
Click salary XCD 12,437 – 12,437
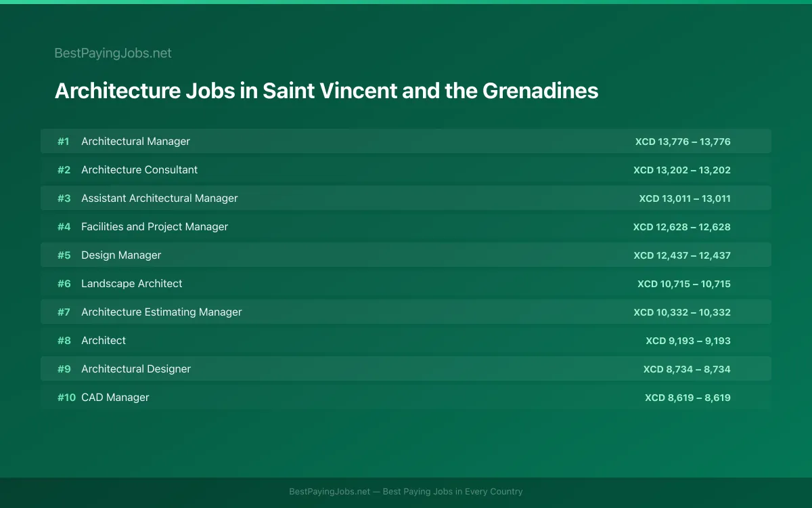coord(682,255)
